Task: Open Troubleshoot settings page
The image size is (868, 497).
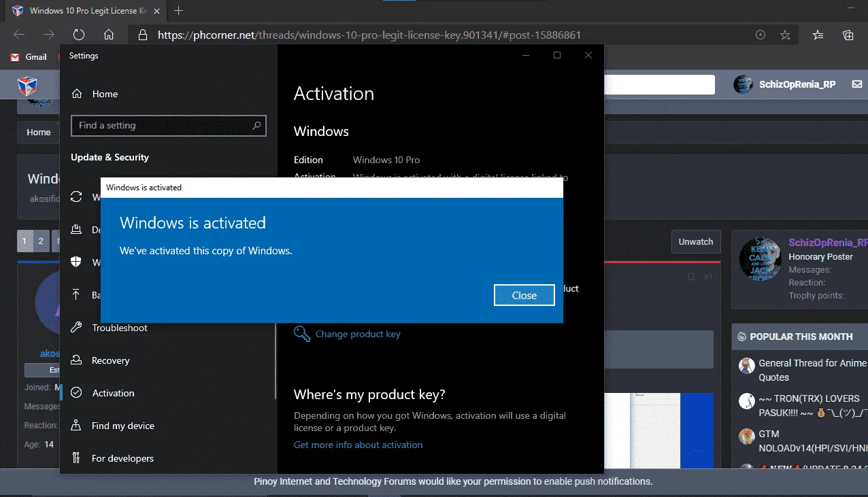Action: [120, 328]
